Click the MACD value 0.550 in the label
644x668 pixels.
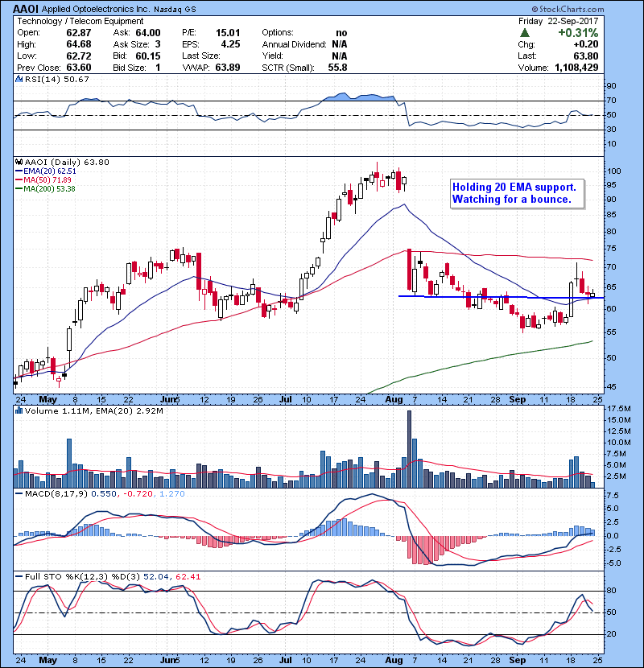click(x=104, y=494)
